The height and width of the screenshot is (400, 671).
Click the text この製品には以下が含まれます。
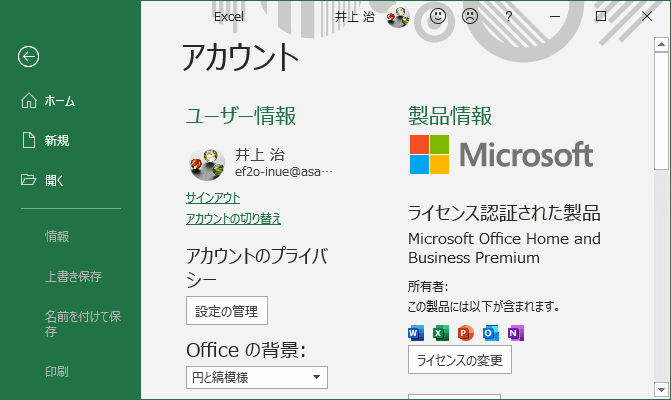pyautogui.click(x=484, y=306)
